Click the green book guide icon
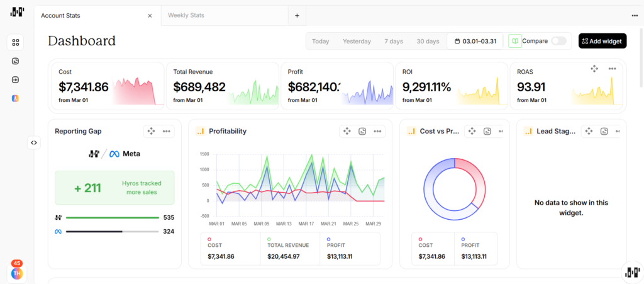The width and height of the screenshot is (644, 284). [x=514, y=41]
